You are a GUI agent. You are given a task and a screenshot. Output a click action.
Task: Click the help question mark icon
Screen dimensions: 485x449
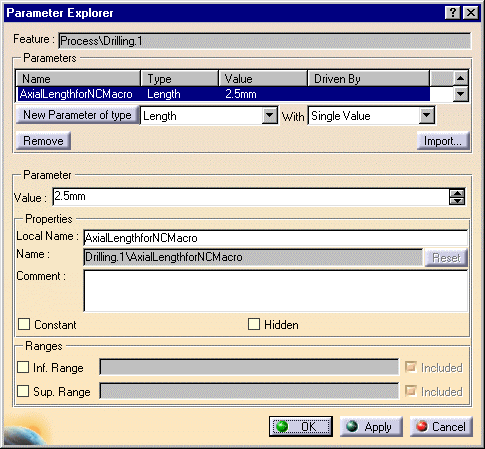(452, 13)
